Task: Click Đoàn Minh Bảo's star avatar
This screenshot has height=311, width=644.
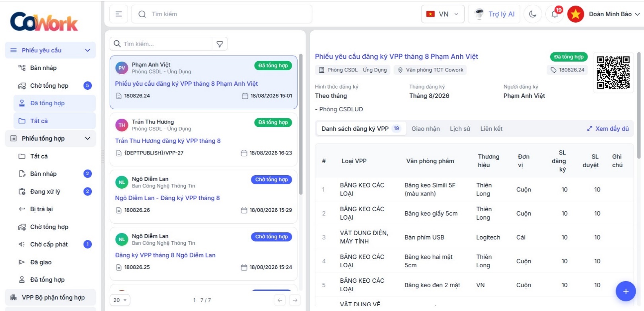Action: [x=575, y=14]
